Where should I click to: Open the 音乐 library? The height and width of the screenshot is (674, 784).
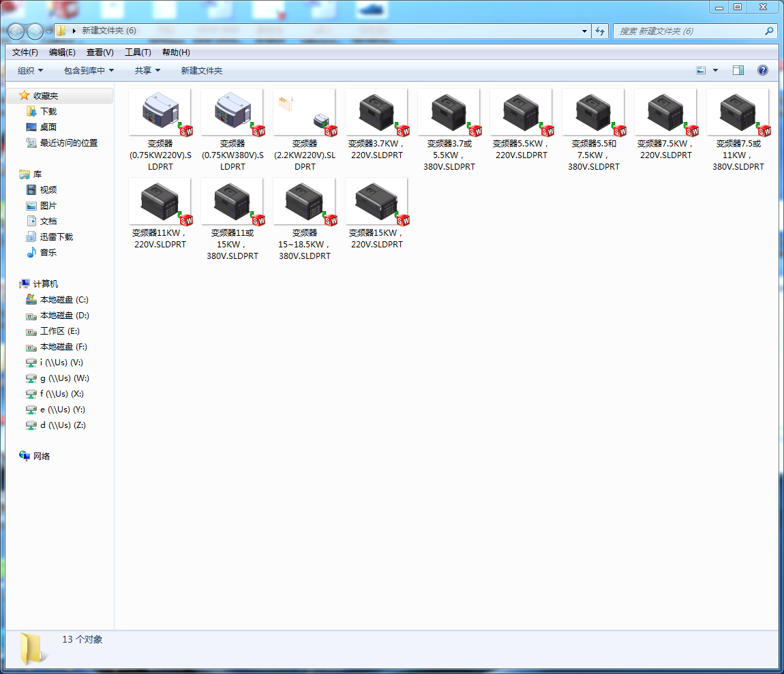[48, 253]
